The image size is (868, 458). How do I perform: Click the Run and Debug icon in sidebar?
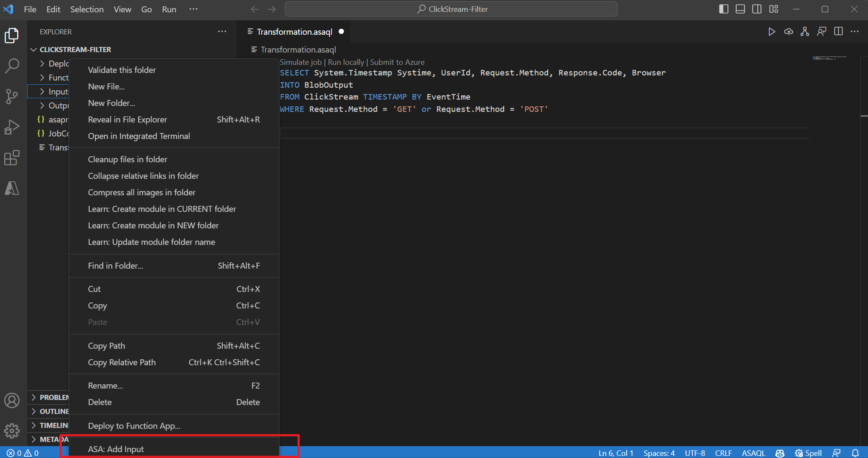point(13,127)
